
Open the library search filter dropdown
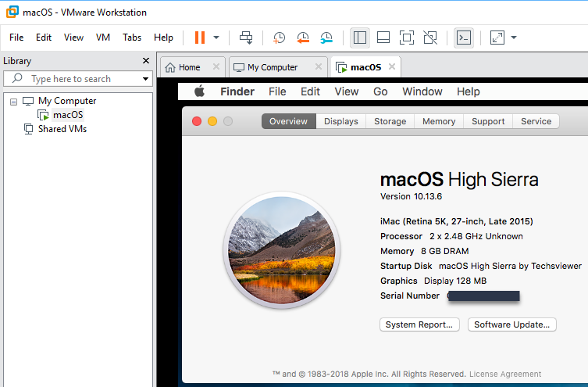[145, 79]
